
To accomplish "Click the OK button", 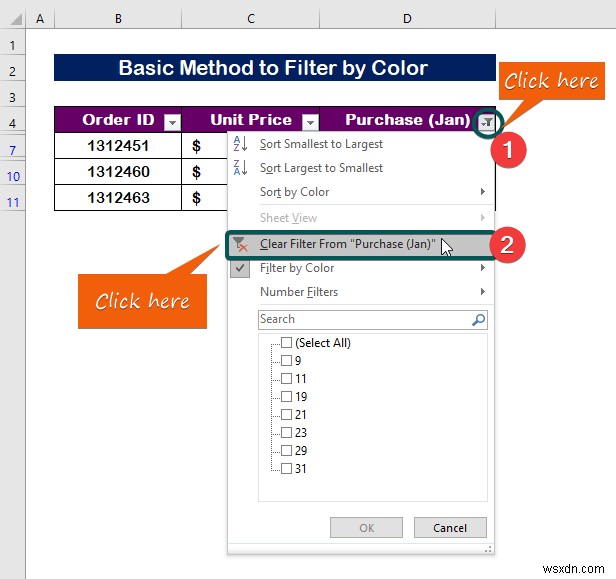I will [366, 528].
